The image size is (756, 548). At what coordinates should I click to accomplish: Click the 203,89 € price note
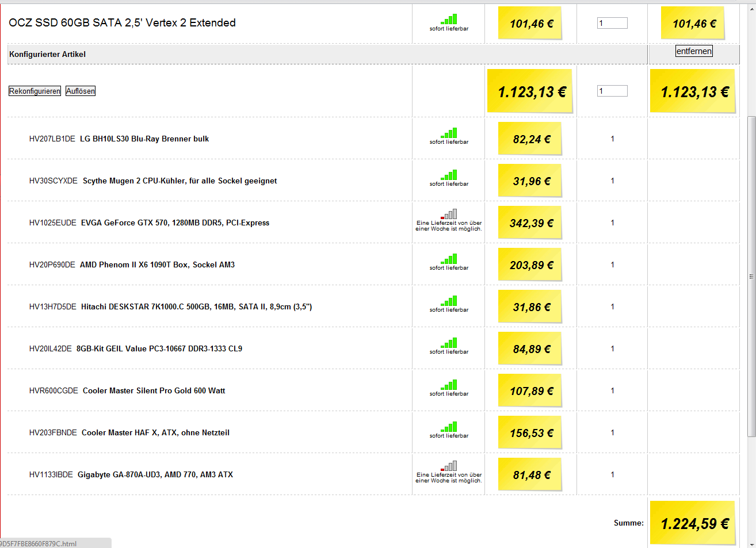[x=530, y=265]
